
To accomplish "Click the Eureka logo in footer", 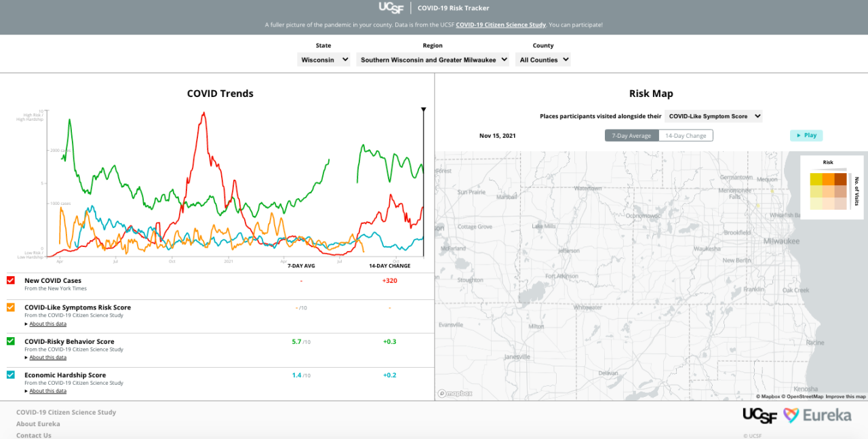I will pyautogui.click(x=817, y=415).
